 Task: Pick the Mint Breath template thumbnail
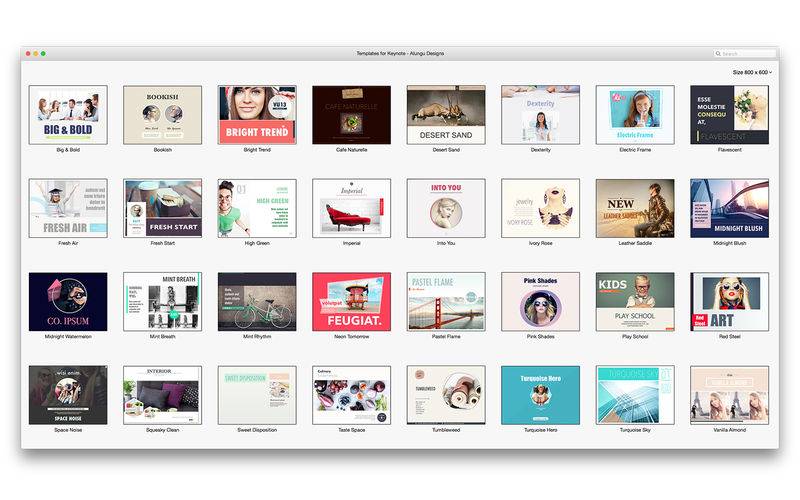click(x=162, y=302)
